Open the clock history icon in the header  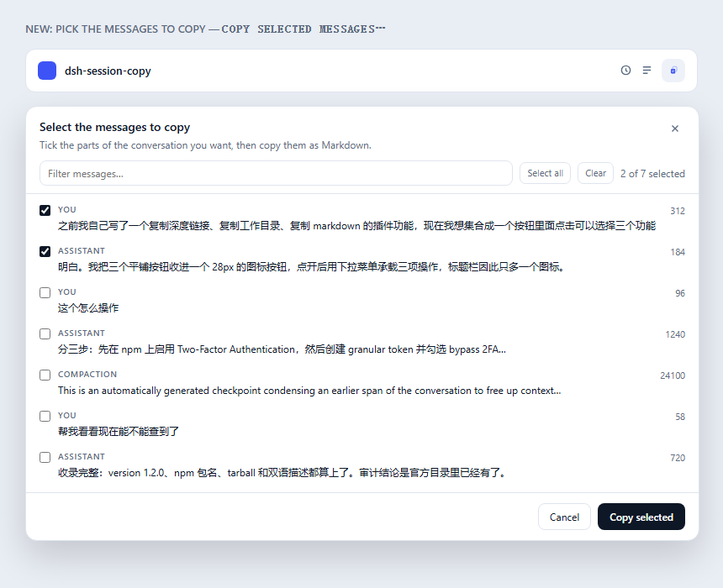coord(625,71)
